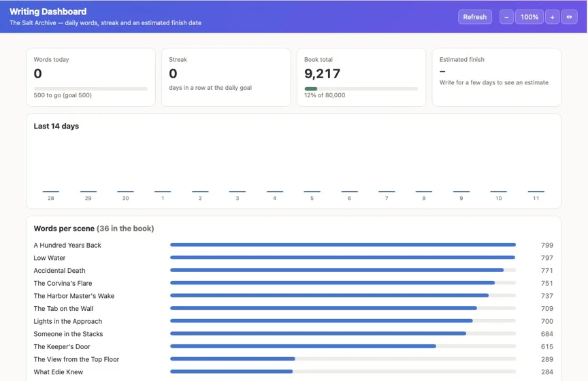Image resolution: width=588 pixels, height=381 pixels.
Task: Click the chart bar for day 5
Action: (312, 192)
